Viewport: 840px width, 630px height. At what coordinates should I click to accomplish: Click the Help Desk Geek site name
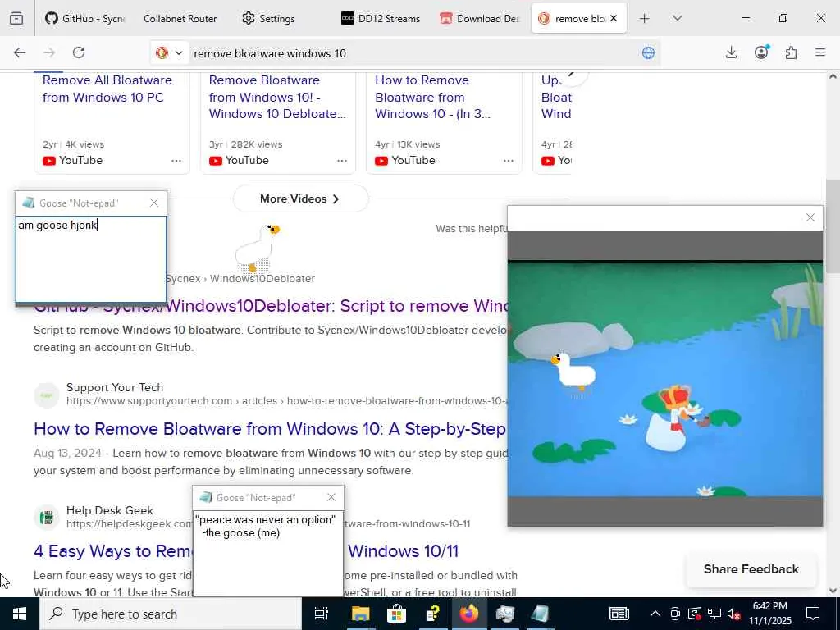pyautogui.click(x=110, y=510)
